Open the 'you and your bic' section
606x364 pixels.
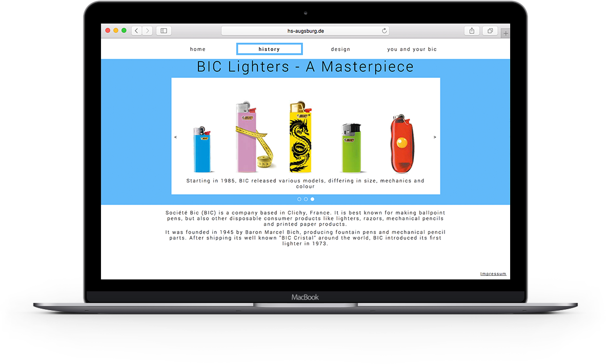(412, 49)
